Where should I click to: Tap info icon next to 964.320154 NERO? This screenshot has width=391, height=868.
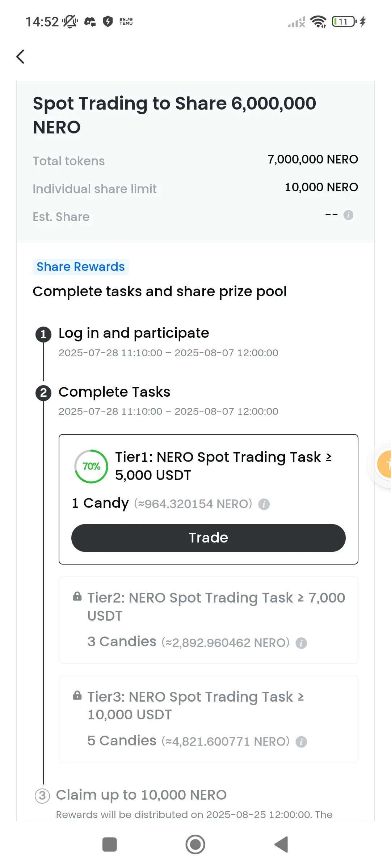264,504
